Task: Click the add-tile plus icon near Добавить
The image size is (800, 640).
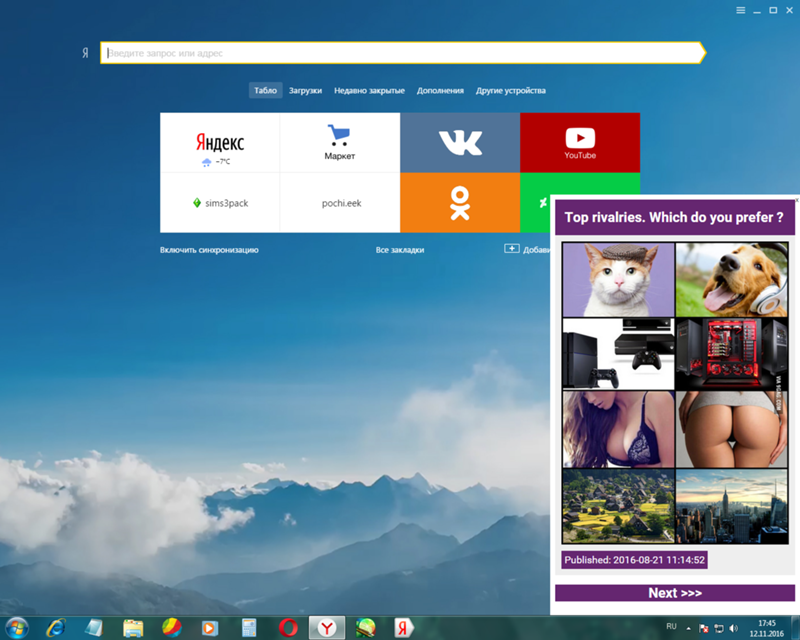Action: 512,249
